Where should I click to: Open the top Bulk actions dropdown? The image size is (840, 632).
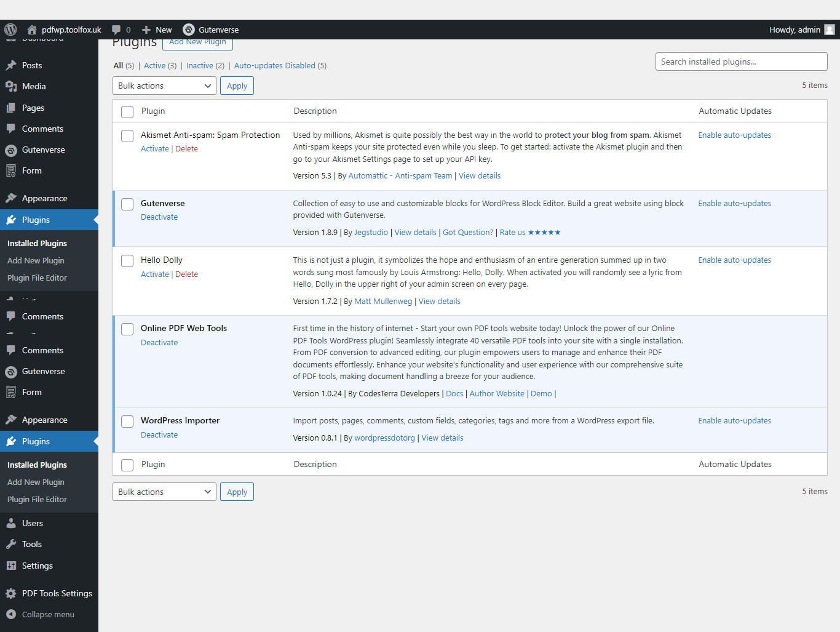164,86
